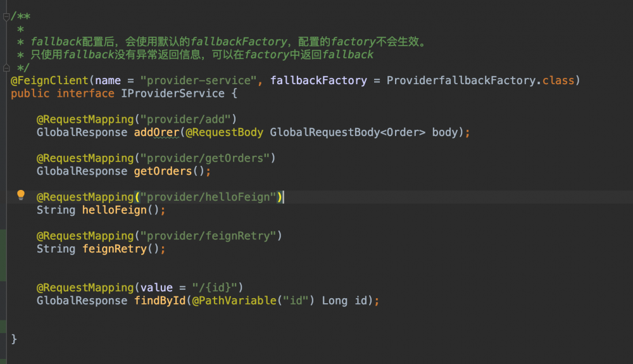
Task: Click the String return type of helloFeign
Action: [x=56, y=210]
